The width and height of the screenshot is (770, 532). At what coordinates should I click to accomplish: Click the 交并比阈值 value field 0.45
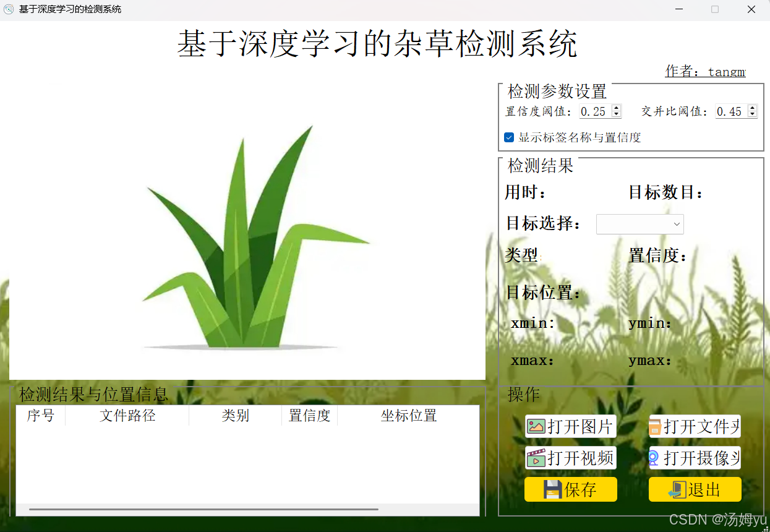(x=731, y=111)
